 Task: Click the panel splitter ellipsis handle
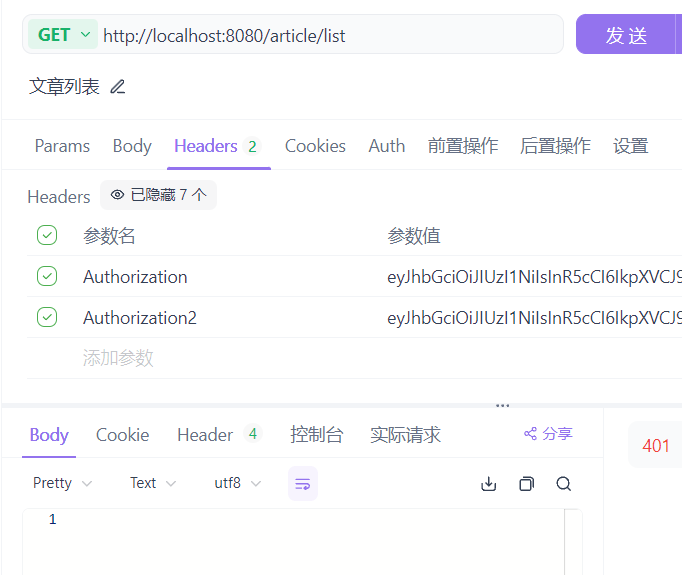click(502, 405)
